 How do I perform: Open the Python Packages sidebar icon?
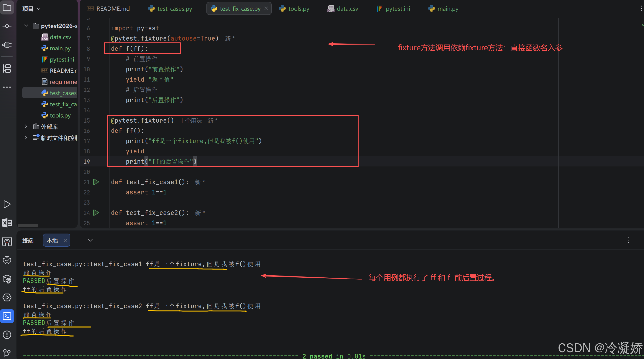(7, 279)
